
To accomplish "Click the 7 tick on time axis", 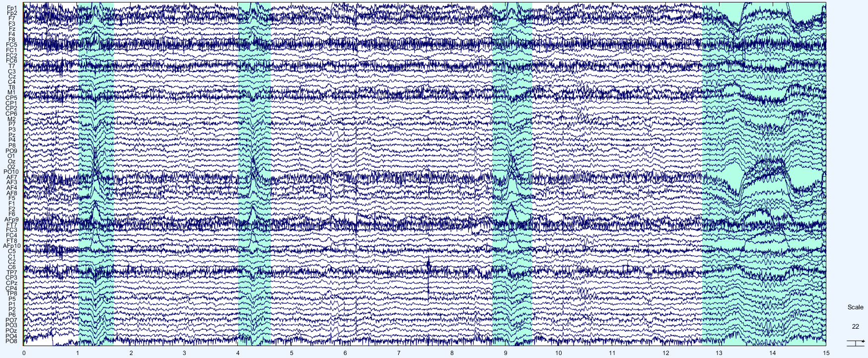I will click(398, 353).
